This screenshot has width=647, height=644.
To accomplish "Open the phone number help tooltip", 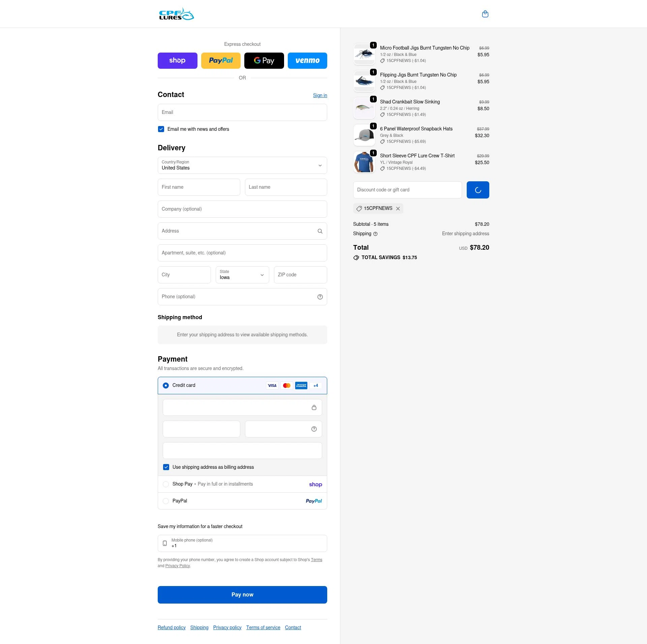I will click(320, 297).
